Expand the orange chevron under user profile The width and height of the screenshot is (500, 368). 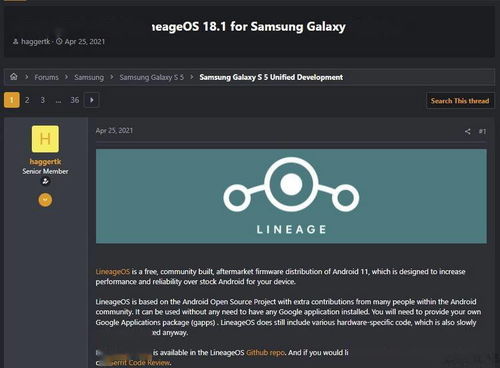pos(45,200)
